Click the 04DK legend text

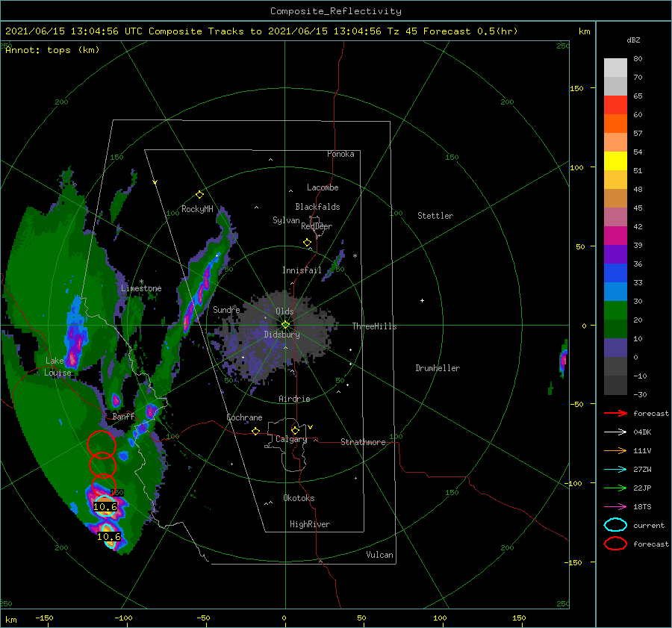[x=642, y=432]
